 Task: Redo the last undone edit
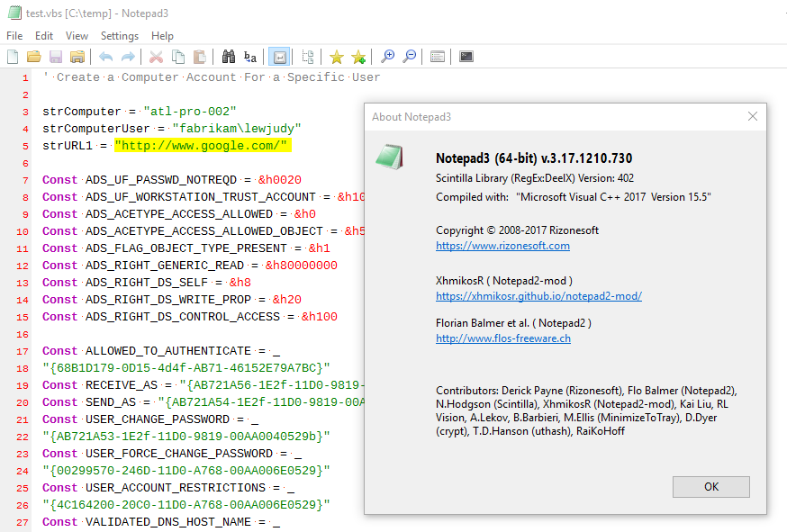tap(127, 56)
